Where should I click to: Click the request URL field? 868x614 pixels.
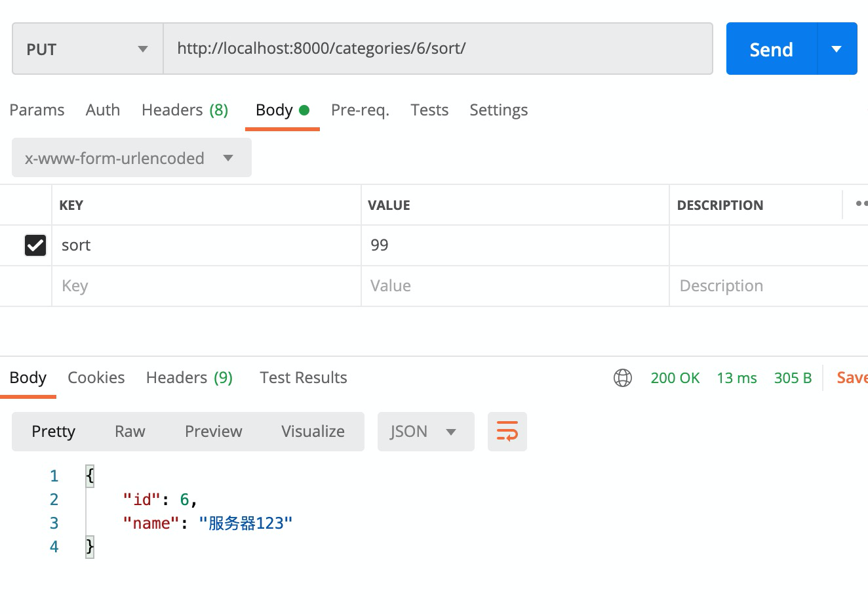[438, 48]
